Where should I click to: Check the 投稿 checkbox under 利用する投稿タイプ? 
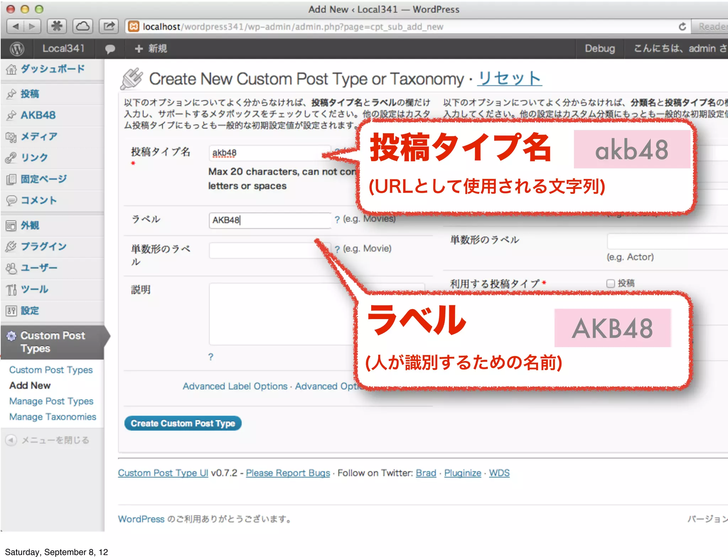610,283
